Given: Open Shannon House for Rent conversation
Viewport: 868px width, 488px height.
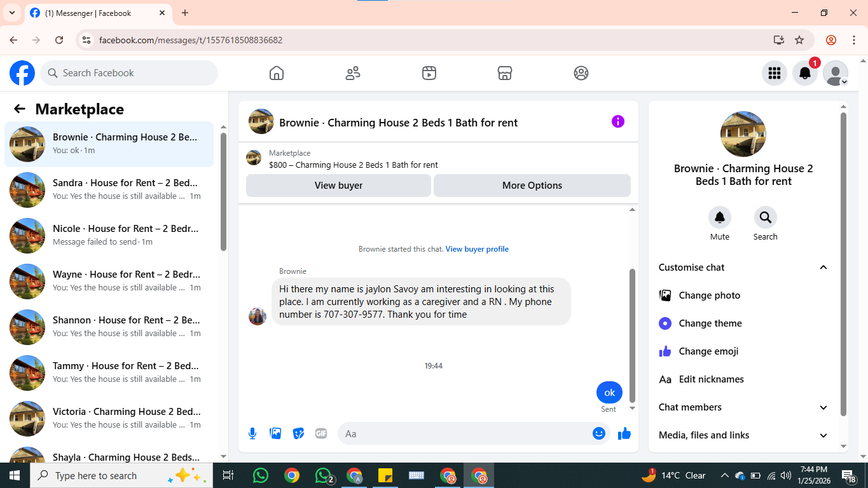Looking at the screenshot, I should (x=109, y=327).
